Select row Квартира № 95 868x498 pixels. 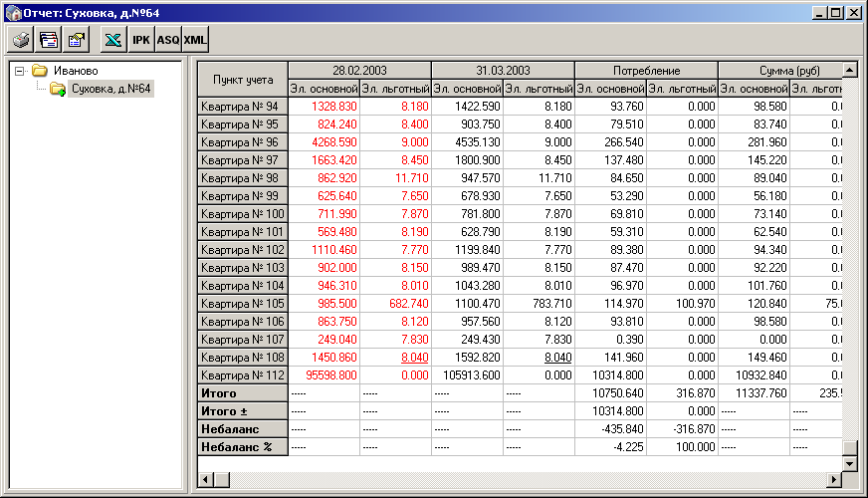click(x=243, y=124)
